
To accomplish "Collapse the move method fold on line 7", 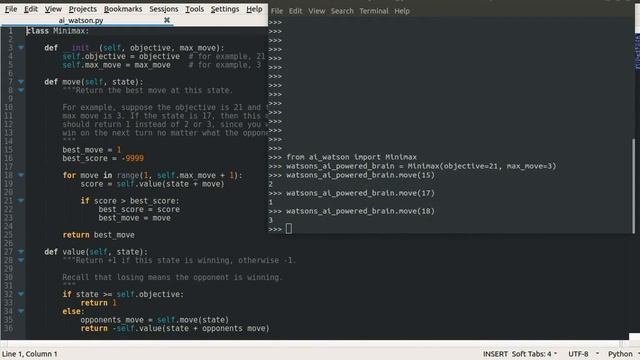I will [21, 82].
